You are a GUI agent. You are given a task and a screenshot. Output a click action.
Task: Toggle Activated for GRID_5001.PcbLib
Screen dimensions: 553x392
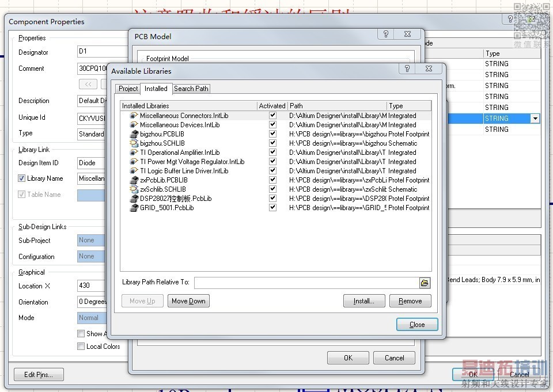coord(272,207)
